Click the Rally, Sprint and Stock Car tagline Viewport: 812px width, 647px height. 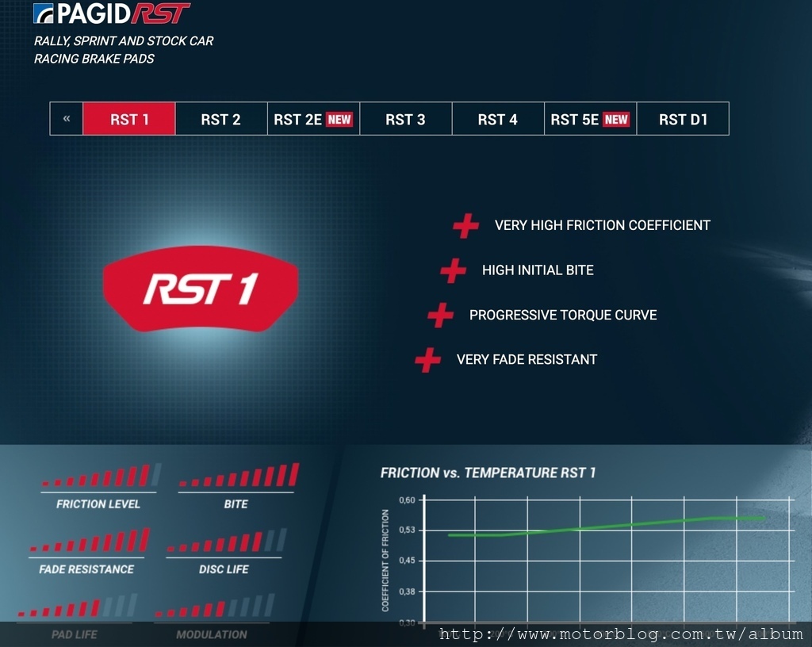(124, 41)
